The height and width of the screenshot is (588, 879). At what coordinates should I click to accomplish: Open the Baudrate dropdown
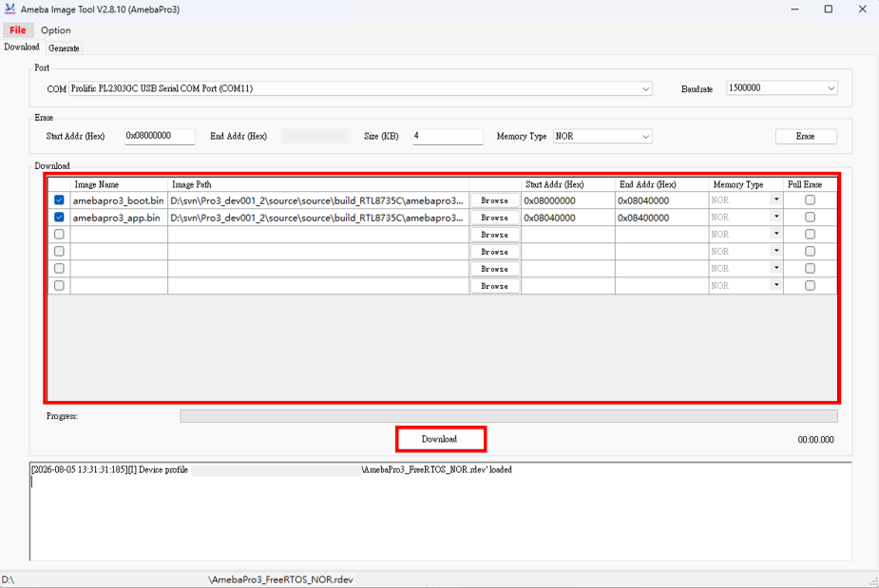tap(781, 88)
